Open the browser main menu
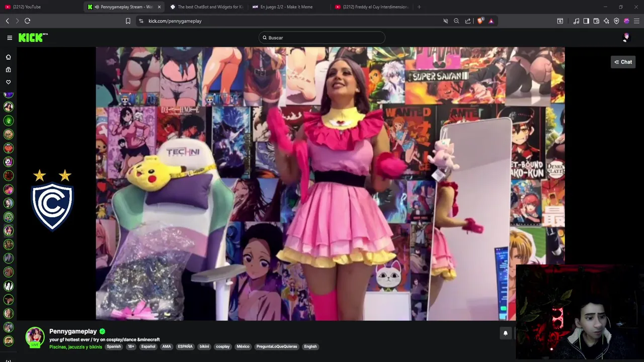This screenshot has width=644, height=362. pos(636,21)
